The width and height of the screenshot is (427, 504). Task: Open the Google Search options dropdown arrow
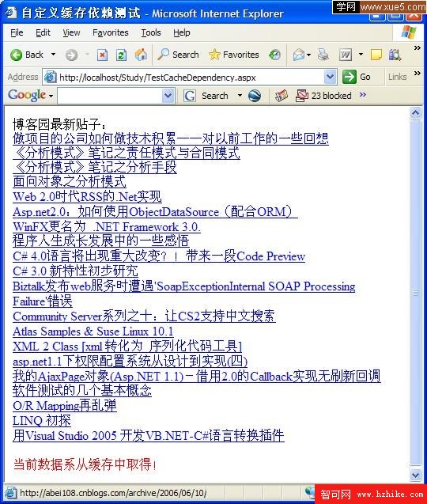(240, 96)
